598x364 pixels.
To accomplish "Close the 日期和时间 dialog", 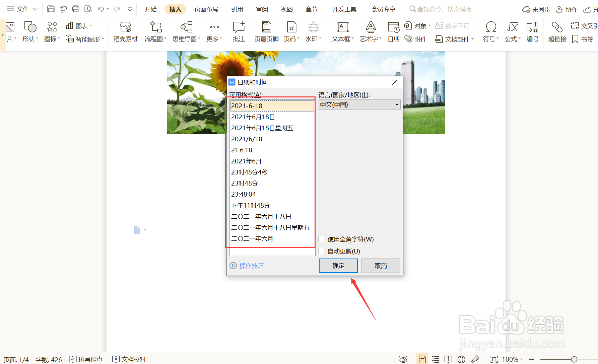I will [x=395, y=82].
